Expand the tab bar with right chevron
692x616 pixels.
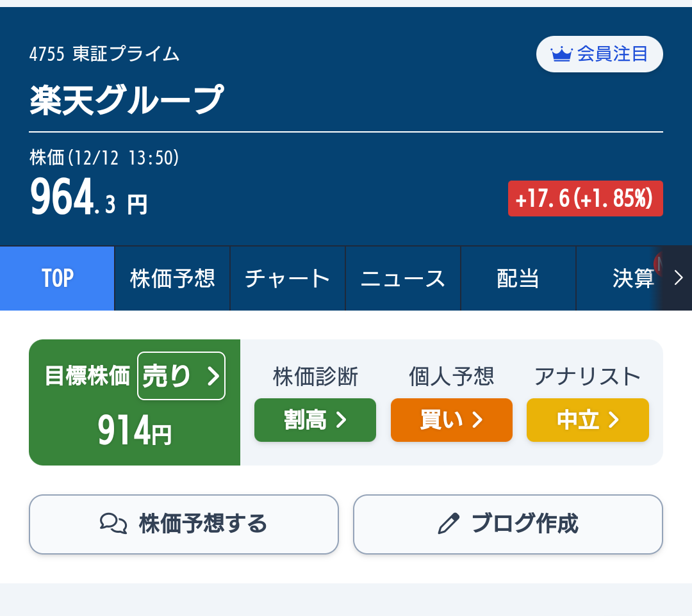[x=679, y=277]
